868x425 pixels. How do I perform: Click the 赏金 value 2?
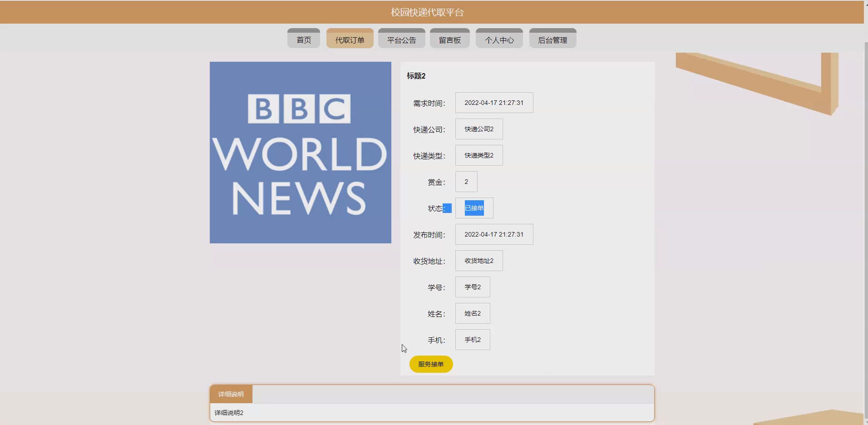pyautogui.click(x=466, y=182)
